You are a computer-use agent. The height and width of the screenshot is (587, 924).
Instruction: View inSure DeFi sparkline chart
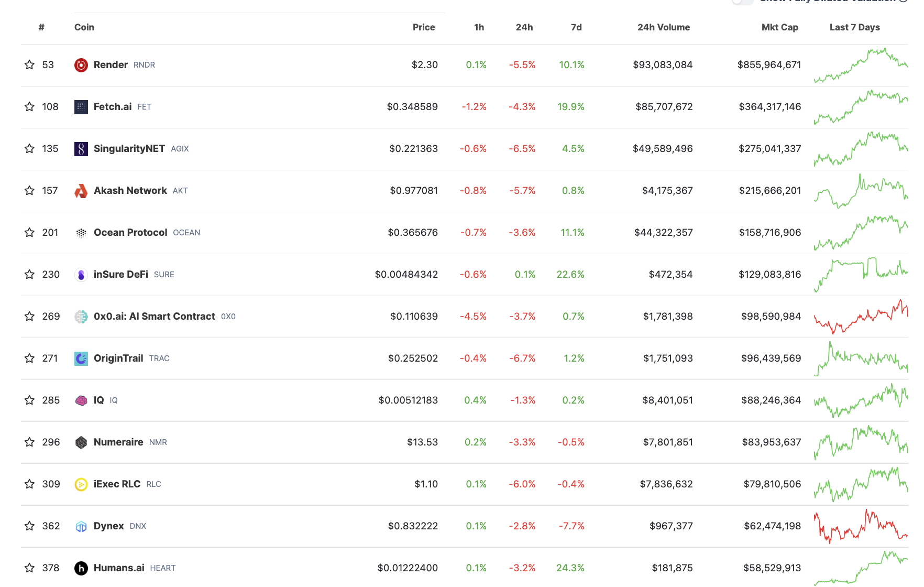point(861,275)
